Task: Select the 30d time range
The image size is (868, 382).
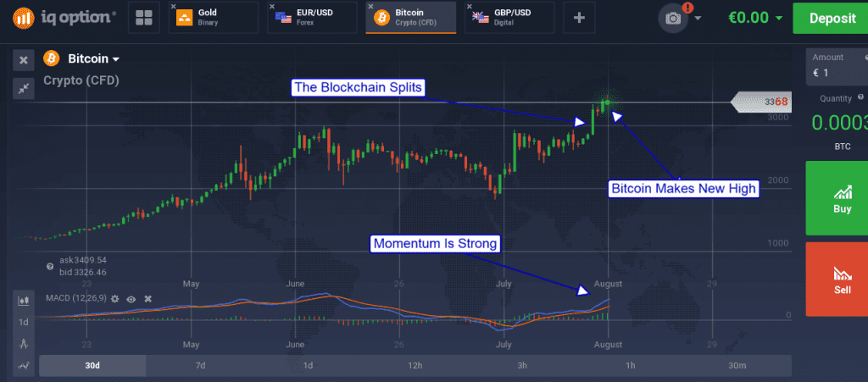Action: click(x=92, y=365)
